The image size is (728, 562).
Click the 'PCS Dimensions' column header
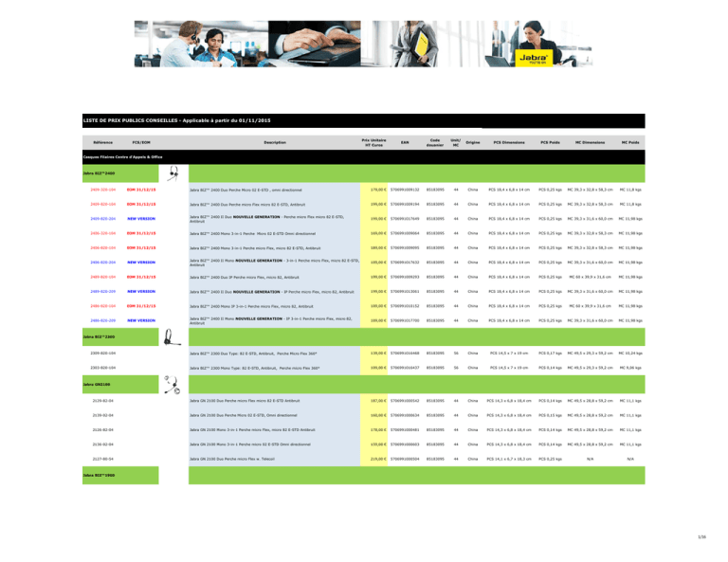(509, 142)
